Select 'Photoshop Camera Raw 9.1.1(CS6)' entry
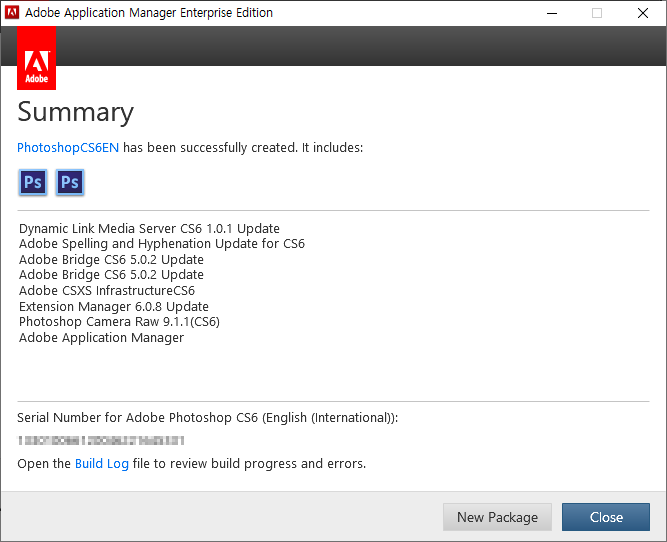 coord(120,322)
